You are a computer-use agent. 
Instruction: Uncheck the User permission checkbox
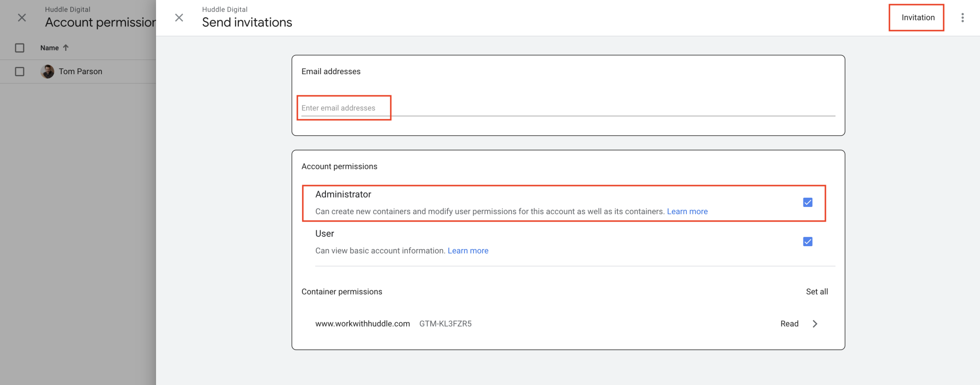[x=807, y=242]
